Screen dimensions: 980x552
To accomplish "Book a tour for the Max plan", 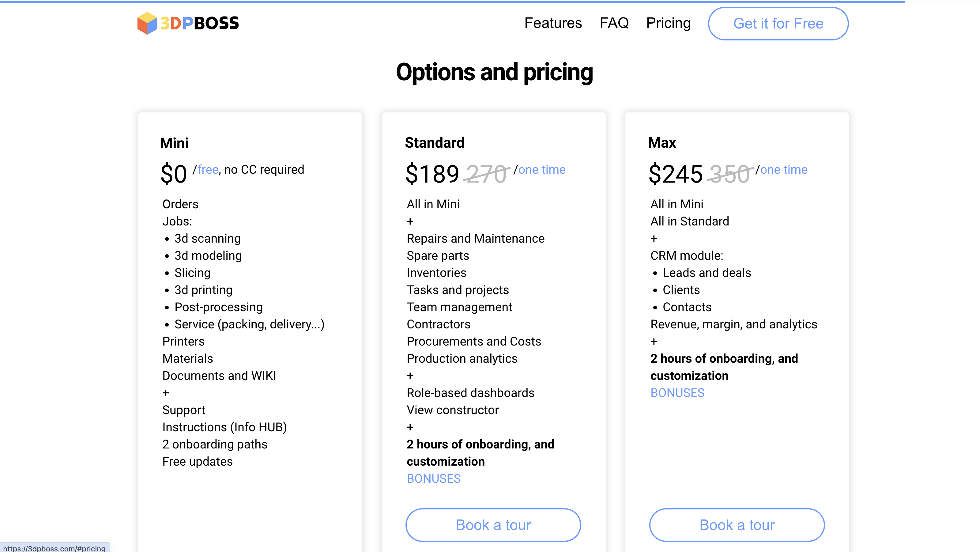I will [737, 525].
